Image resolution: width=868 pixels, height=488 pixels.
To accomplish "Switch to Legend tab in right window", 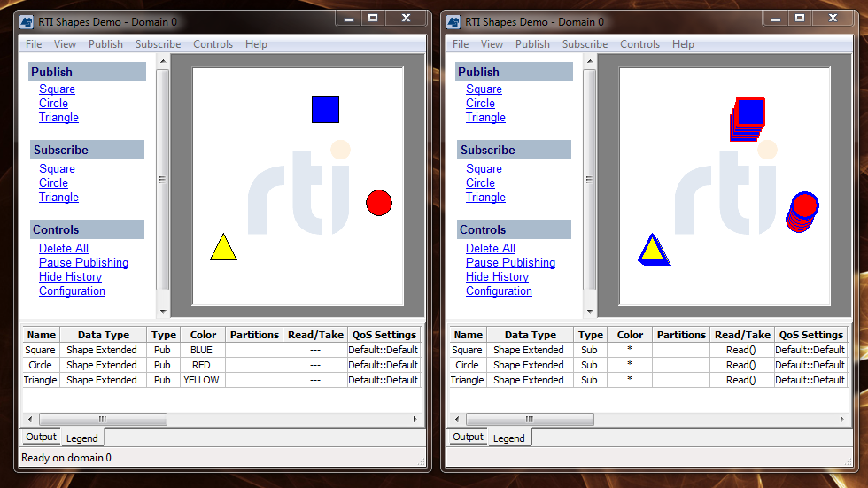I will coord(508,438).
